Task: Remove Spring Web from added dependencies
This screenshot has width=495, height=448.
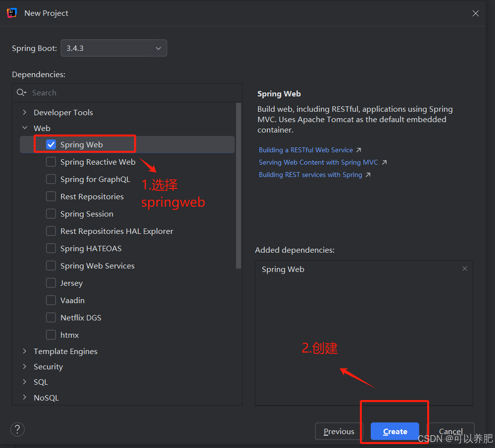Action: pyautogui.click(x=465, y=269)
